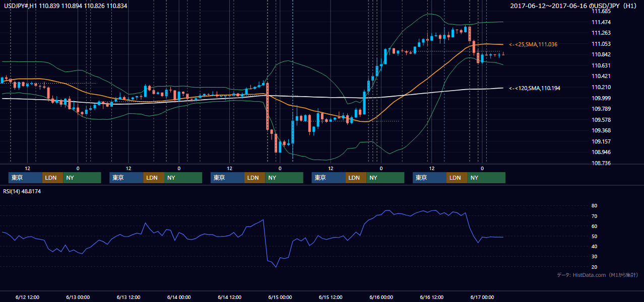644x302 pixels.
Task: Click price axis value 109.789
Action: click(x=601, y=109)
